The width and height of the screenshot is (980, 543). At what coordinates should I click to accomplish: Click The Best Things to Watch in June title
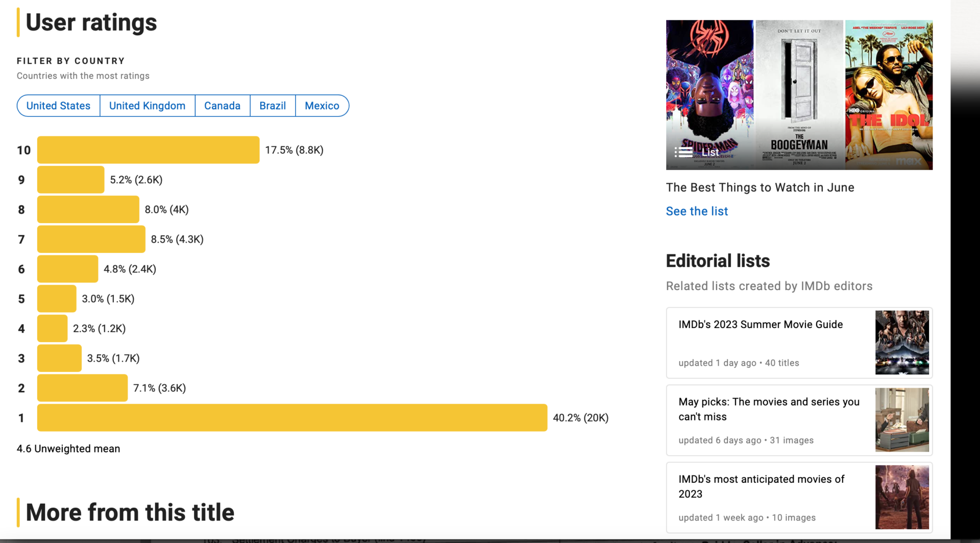click(760, 187)
